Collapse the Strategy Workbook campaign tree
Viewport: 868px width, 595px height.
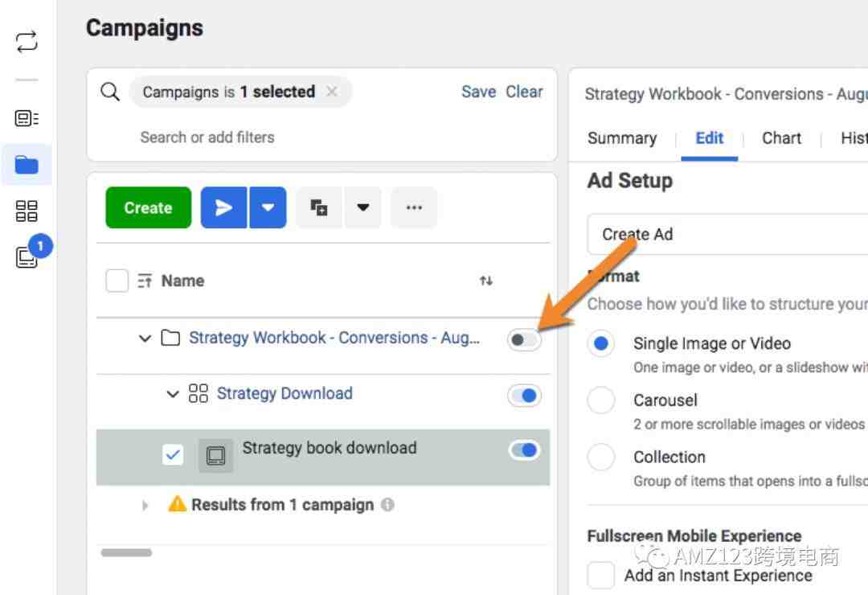click(145, 339)
